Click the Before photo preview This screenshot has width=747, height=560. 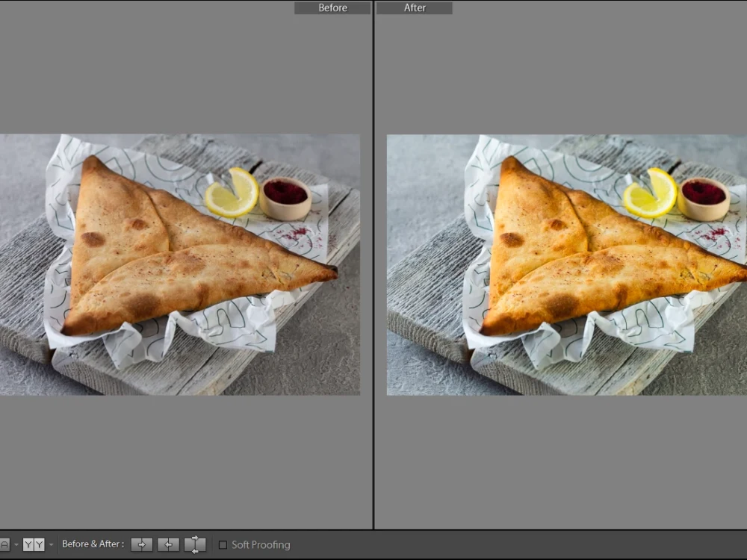point(180,264)
